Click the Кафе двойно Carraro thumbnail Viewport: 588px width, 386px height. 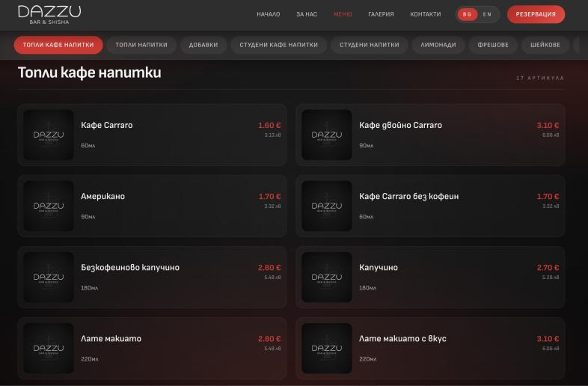327,135
